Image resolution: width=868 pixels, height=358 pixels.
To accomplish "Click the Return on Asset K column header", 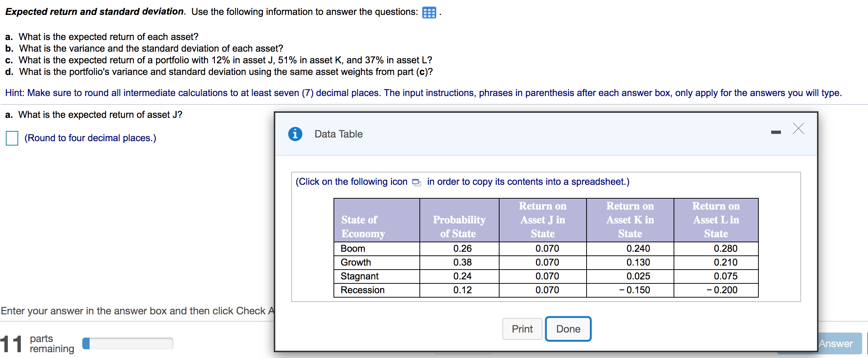I will [x=630, y=220].
